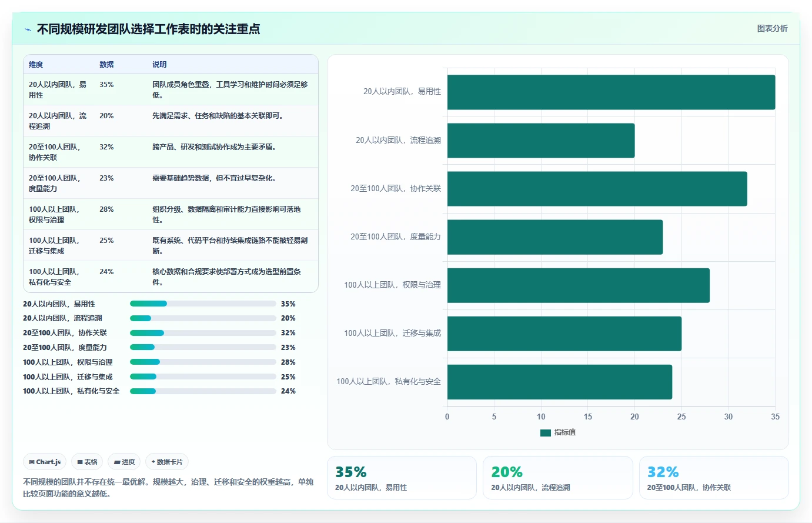The height and width of the screenshot is (523, 812).
Task: Click the description 跨产品、研发和测试协作成为主要矛盾。
Action: (214, 147)
